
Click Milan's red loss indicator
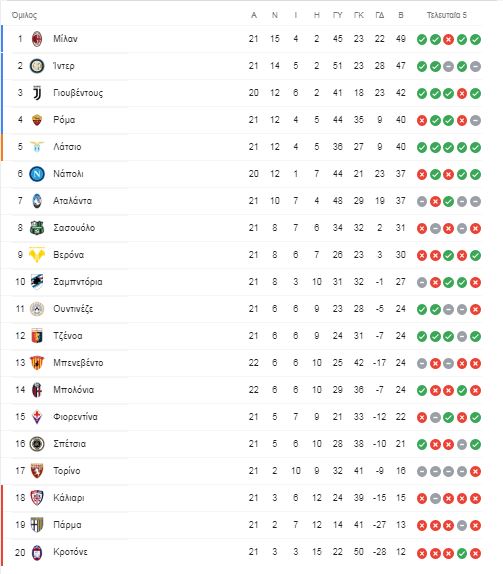point(448,40)
